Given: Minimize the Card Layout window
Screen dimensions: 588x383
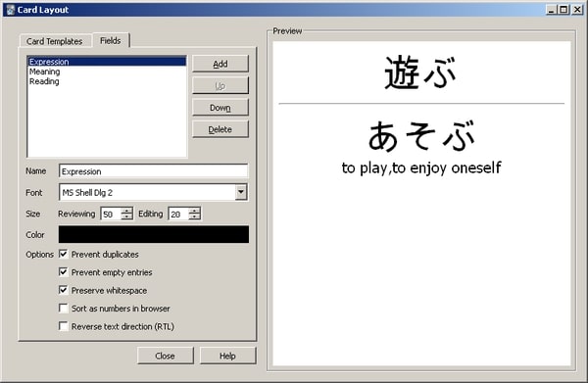Looking at the screenshot, I should [551, 10].
